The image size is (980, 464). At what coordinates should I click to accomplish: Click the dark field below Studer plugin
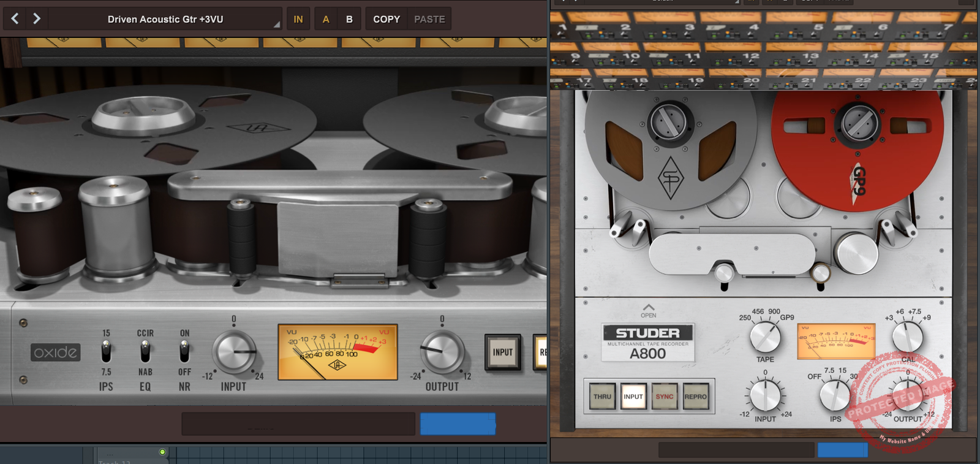coord(737,450)
